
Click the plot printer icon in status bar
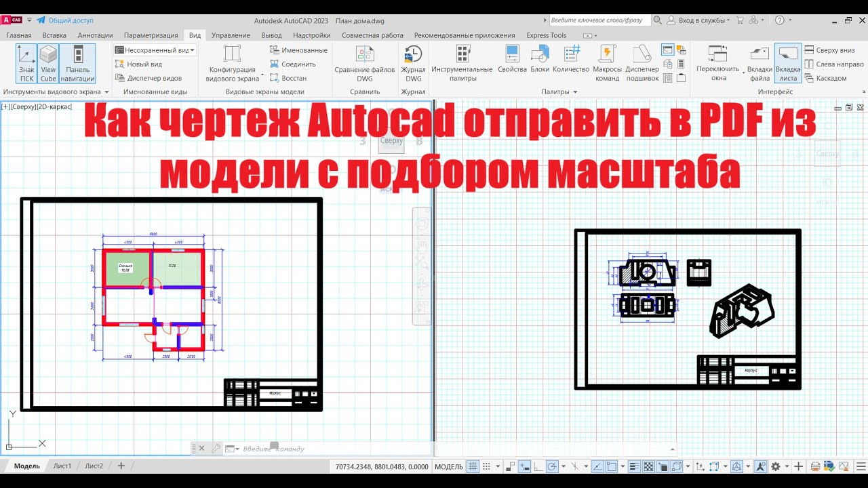click(815, 466)
